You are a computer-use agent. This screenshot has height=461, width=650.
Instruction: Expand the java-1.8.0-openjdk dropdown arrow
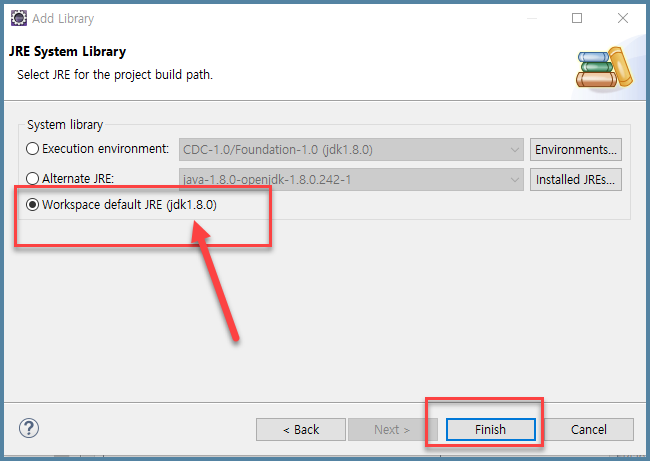pos(514,180)
